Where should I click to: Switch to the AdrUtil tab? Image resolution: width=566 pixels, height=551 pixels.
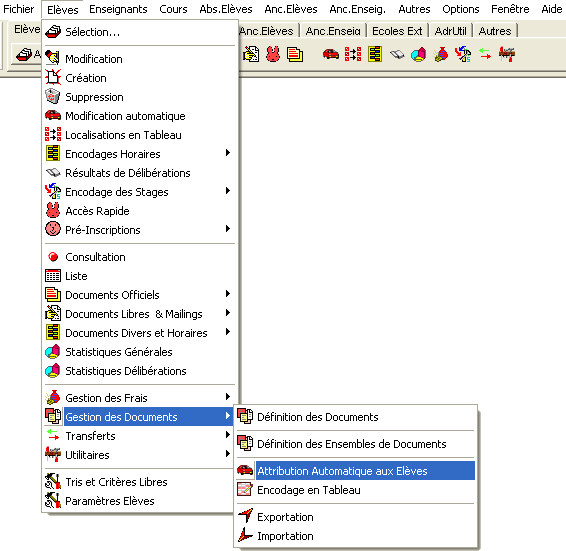point(450,31)
